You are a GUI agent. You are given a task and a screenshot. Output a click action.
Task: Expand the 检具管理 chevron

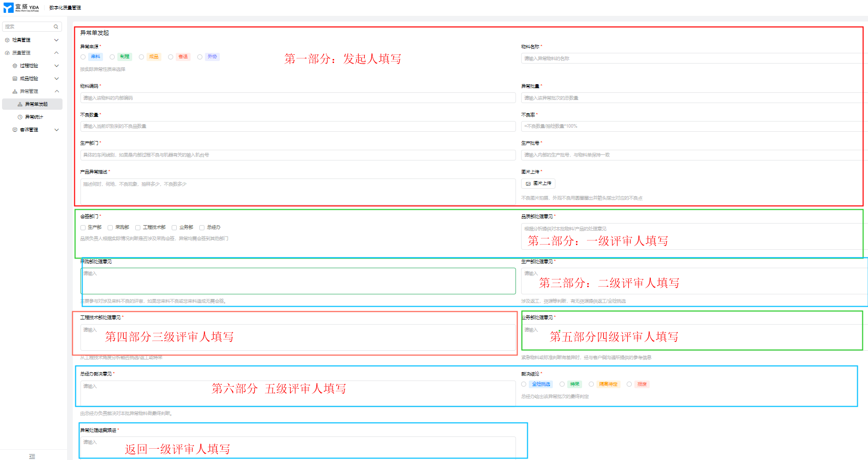[x=56, y=40]
